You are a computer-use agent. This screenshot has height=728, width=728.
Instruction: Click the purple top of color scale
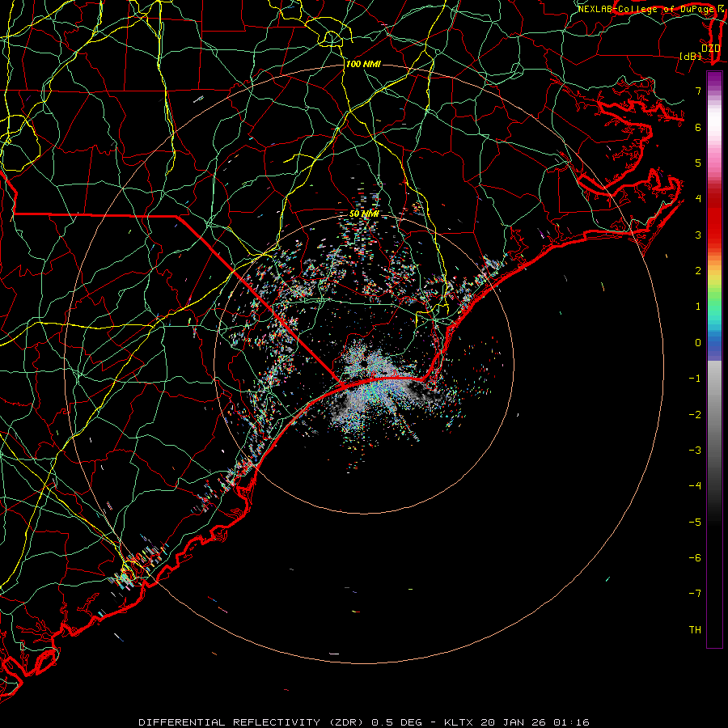point(714,79)
